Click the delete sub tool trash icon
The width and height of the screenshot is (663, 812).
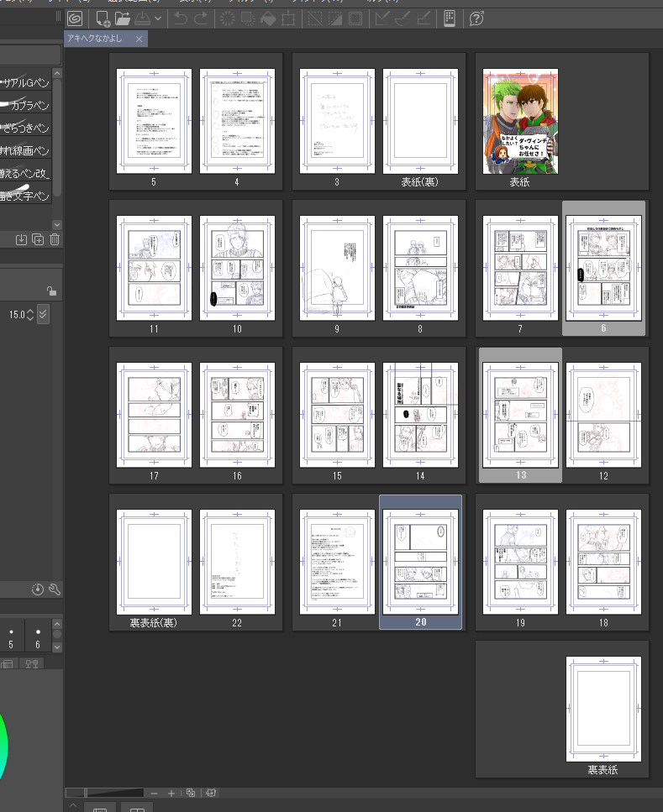55,239
